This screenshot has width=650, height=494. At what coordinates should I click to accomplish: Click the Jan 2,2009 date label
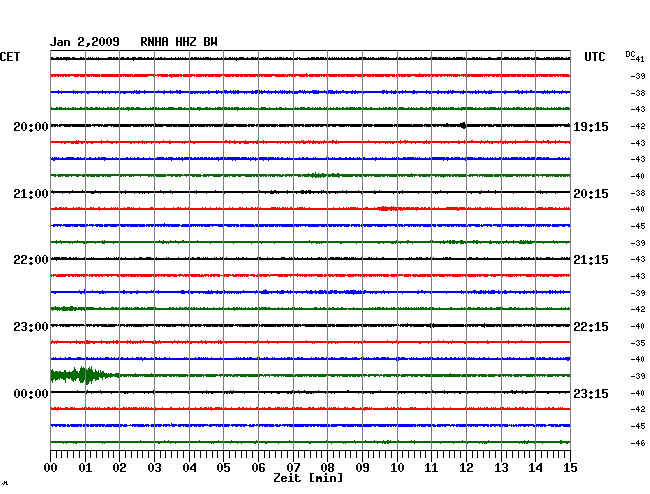85,42
